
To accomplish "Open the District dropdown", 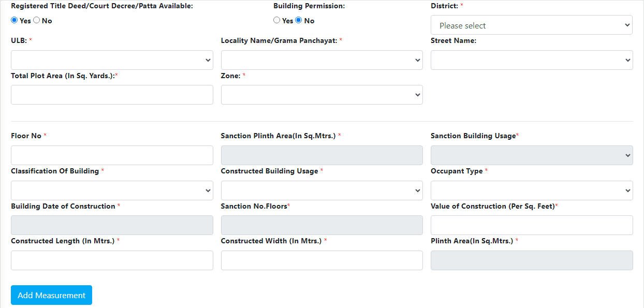I will tap(531, 25).
